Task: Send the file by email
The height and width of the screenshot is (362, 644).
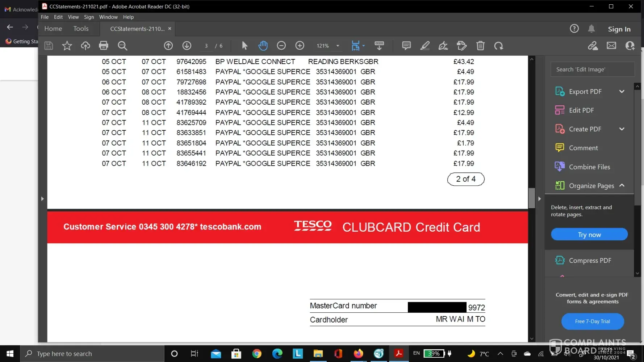Action: (611, 46)
